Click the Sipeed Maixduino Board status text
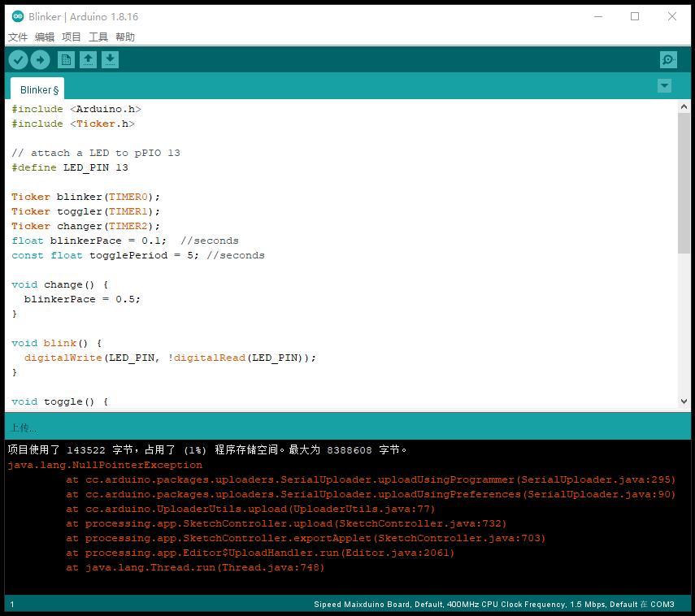 tap(493, 604)
